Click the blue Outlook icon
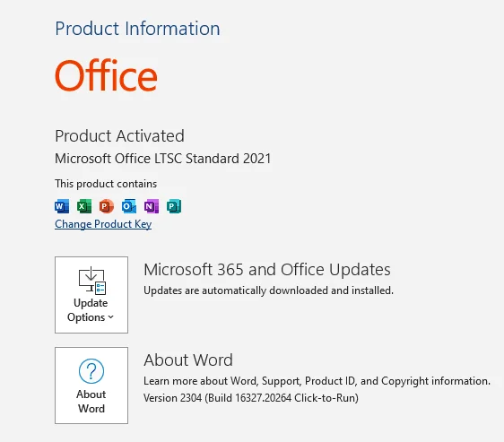 [129, 206]
